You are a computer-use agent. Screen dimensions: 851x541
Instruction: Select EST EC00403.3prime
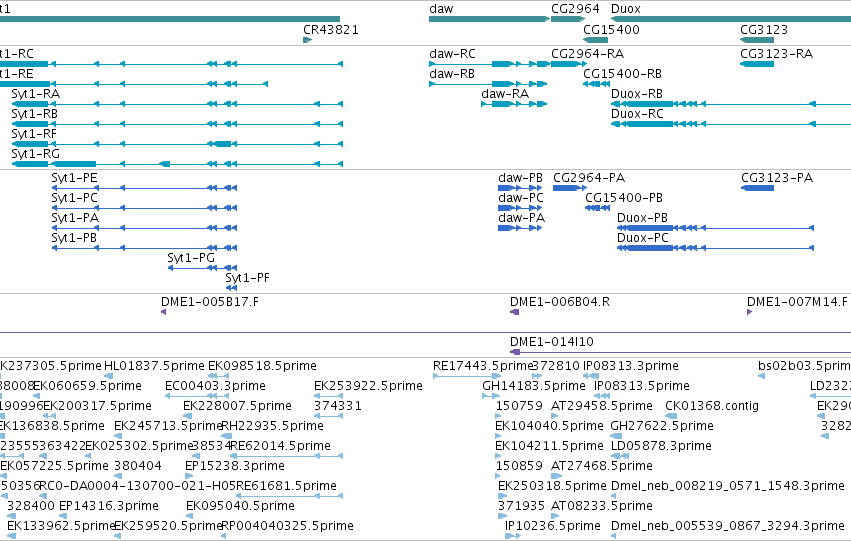tap(215, 386)
